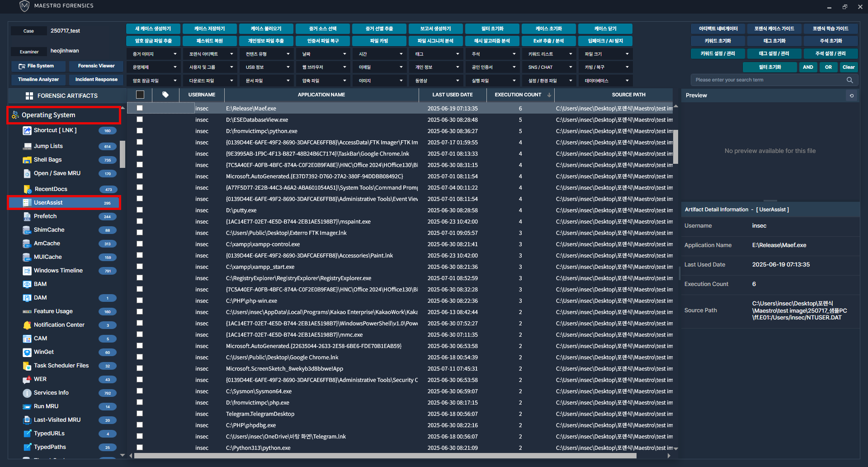Viewport: 868px width, 467px height.
Task: Click the TypedURLs artifact icon
Action: tap(27, 434)
